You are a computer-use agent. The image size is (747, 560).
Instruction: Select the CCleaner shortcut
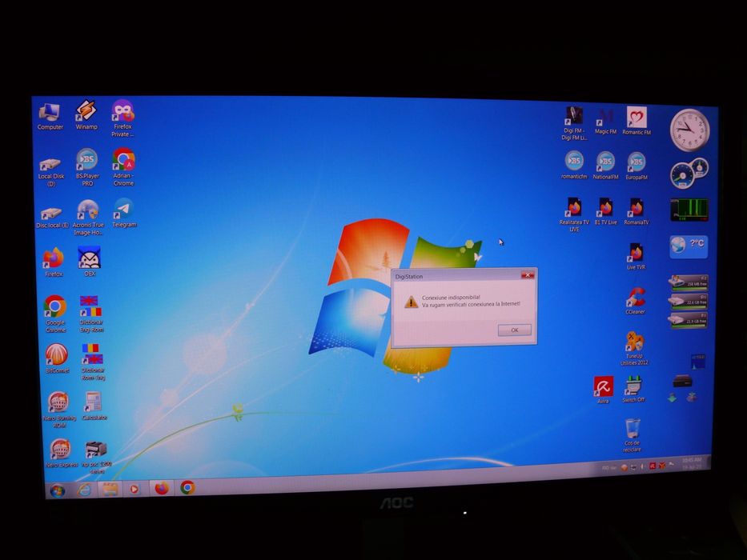[635, 301]
